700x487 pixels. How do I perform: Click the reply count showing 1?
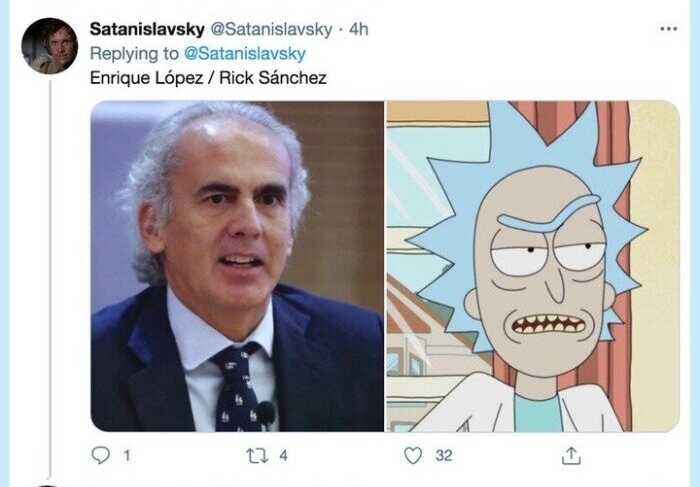[x=127, y=455]
